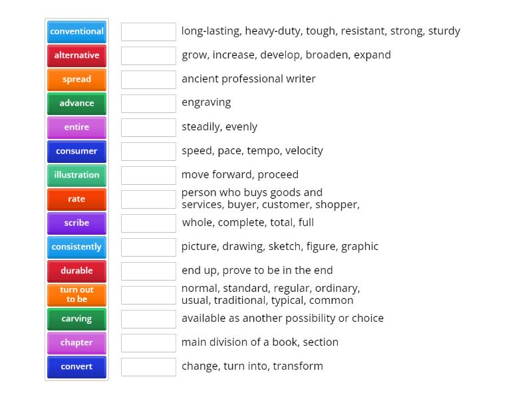
Task: Pick the blue 'convert' tile
Action: (x=76, y=366)
